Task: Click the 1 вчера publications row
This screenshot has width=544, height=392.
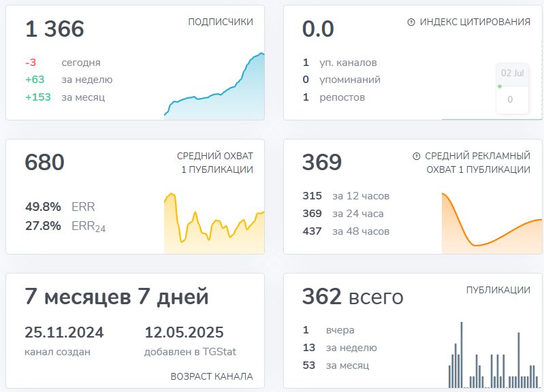Action: coord(329,330)
